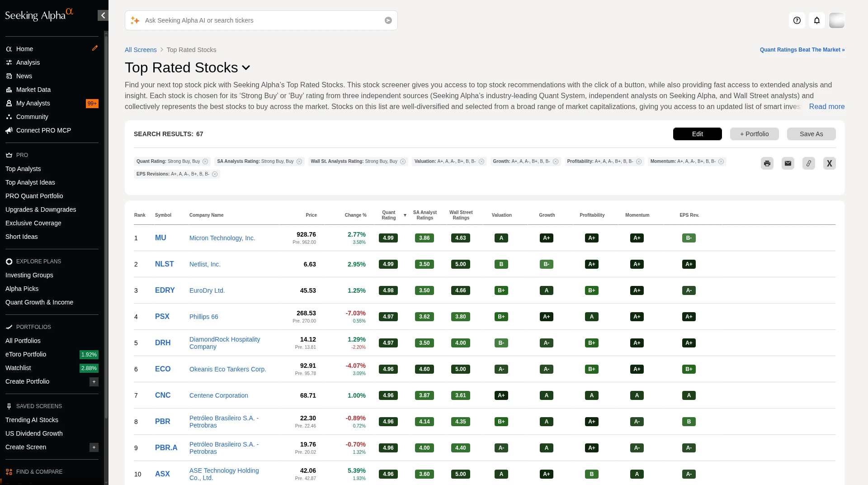
Task: Submit search with the arrow icon
Action: tap(388, 20)
